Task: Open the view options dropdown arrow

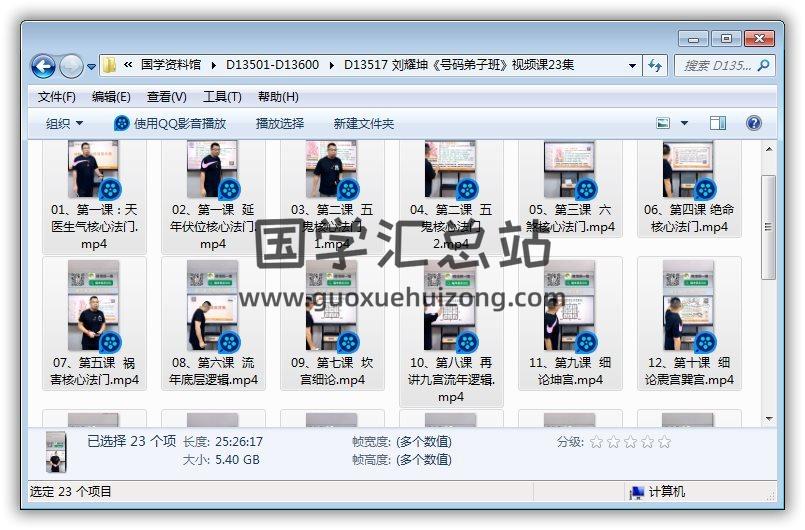Action: click(x=684, y=123)
